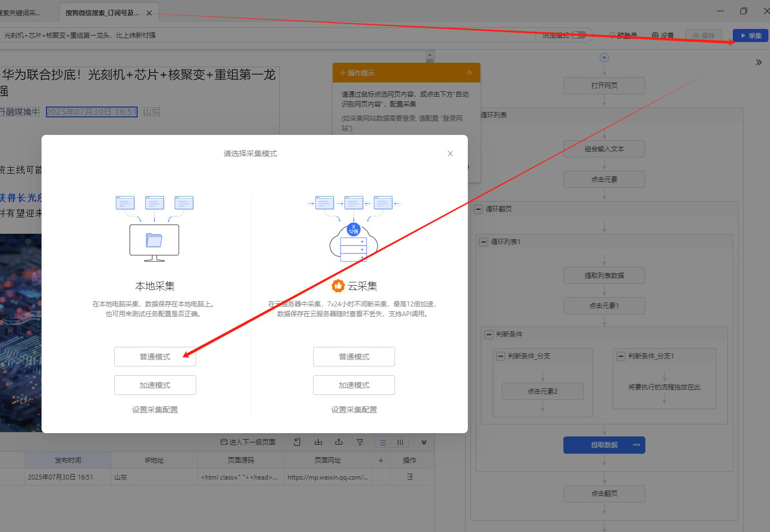Click the 预登录 shield option
770x532 pixels.
pyautogui.click(x=623, y=36)
